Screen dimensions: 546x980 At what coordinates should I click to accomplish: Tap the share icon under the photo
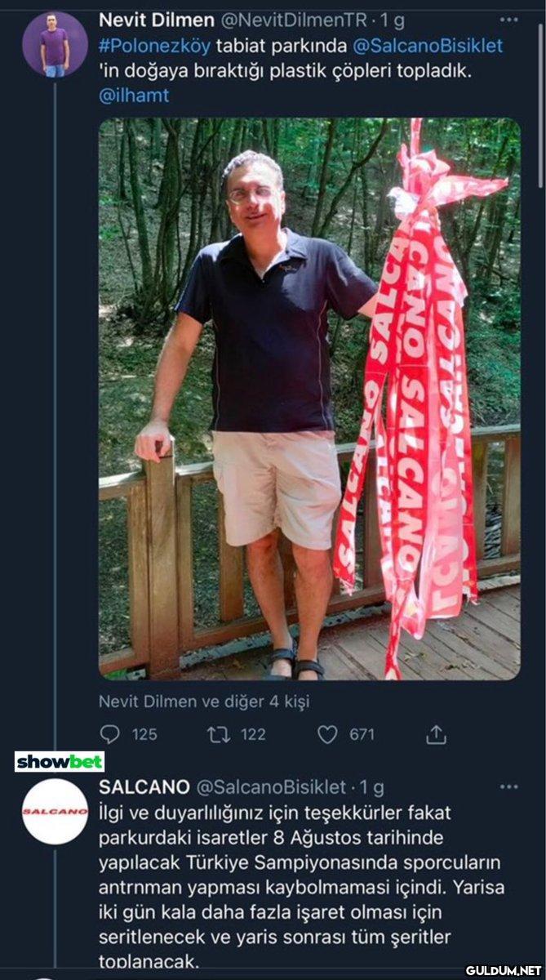[x=437, y=735]
